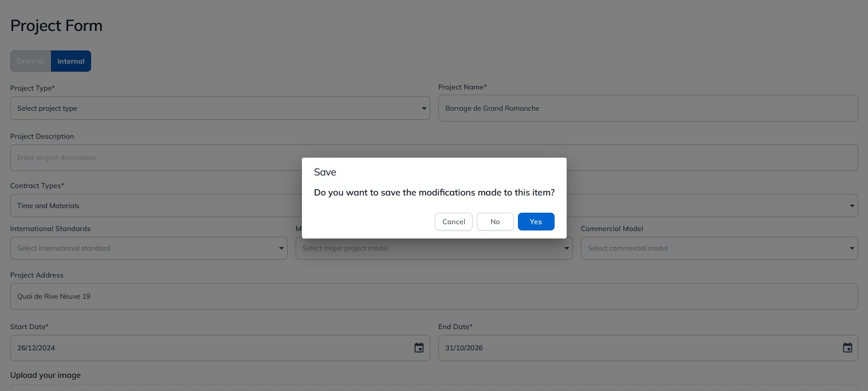Open the Contract Types Time and Materials dropdown
868x391 pixels.
156,206
